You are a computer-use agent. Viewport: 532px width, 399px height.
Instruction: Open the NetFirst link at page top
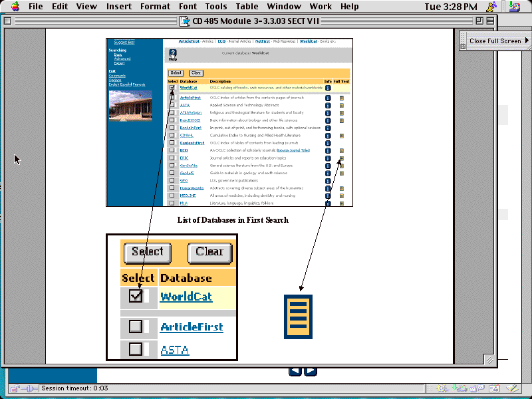[262, 41]
